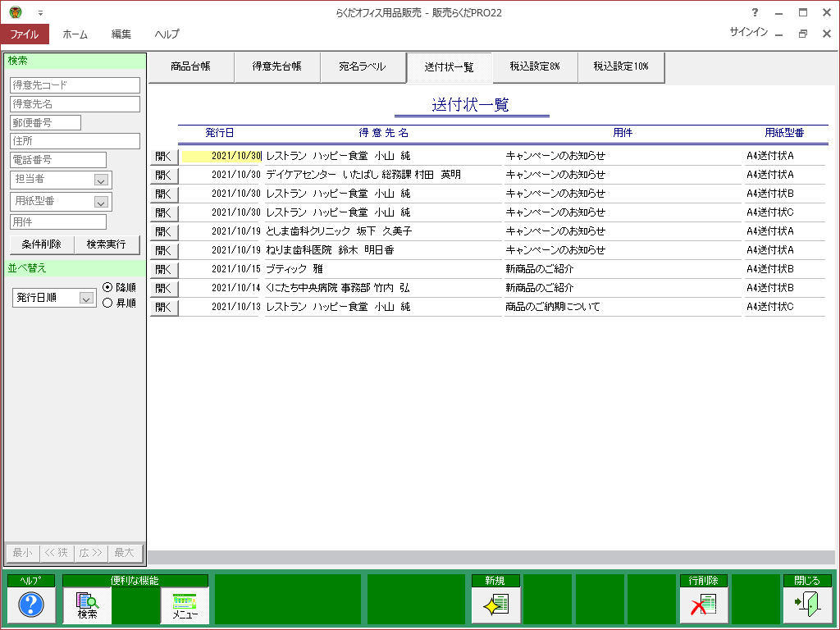The width and height of the screenshot is (840, 630).
Task: Switch to the 税込設定8% tab
Action: click(x=535, y=66)
